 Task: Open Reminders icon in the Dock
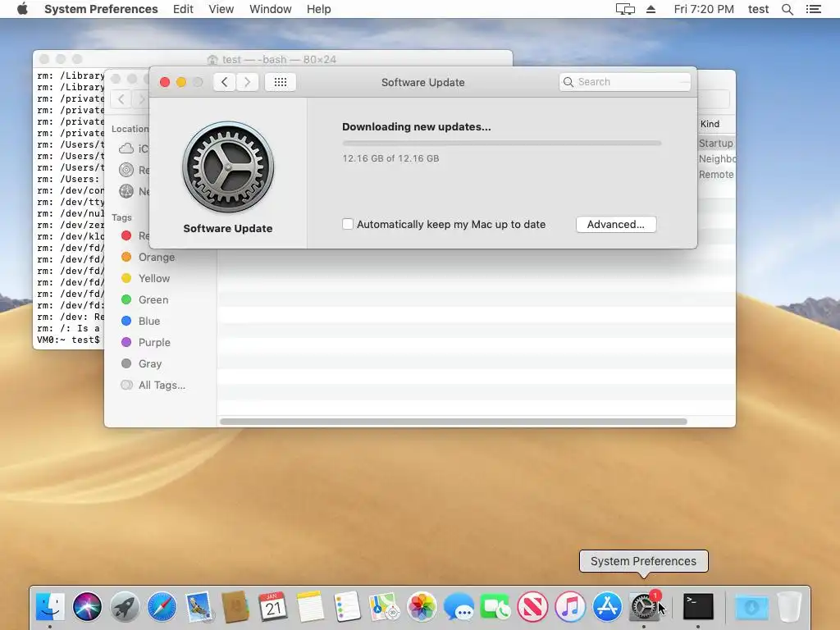tap(347, 606)
